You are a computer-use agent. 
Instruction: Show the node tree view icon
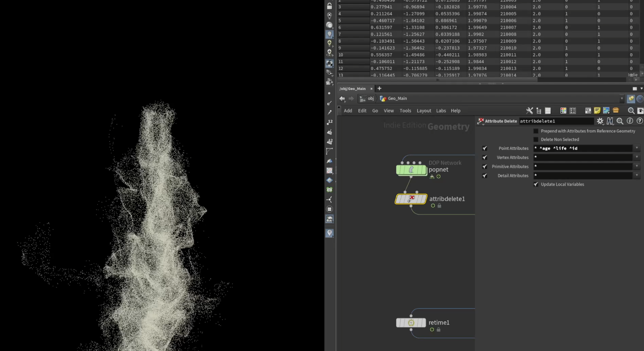pyautogui.click(x=539, y=111)
